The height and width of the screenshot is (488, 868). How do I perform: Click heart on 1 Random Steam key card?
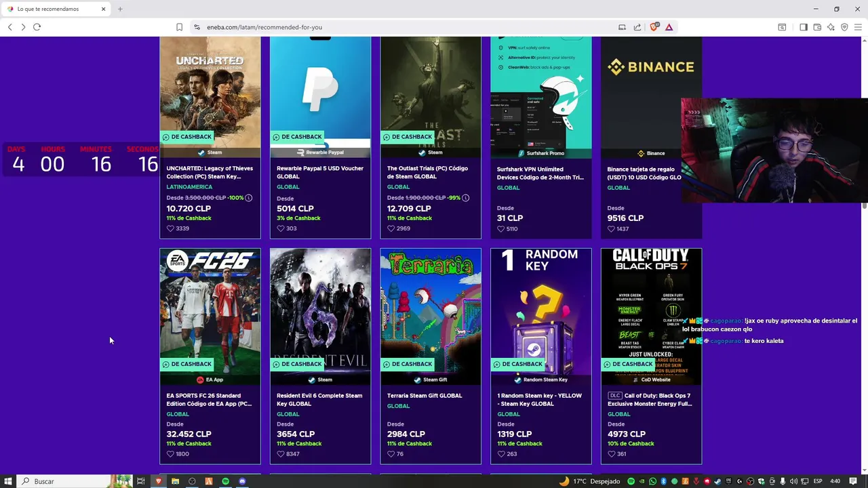click(501, 453)
